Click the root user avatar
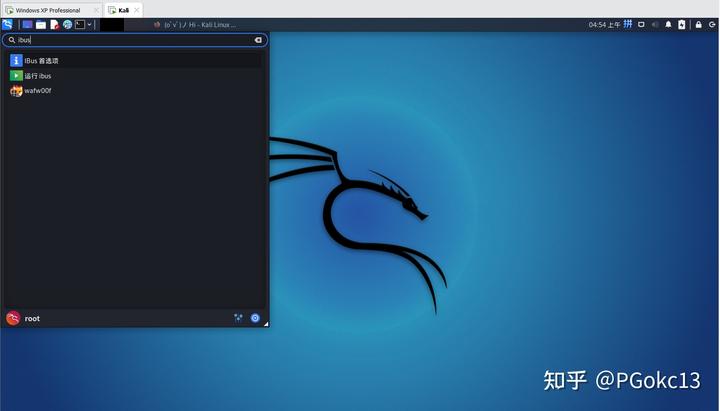Screen dimensions: 720x411 (13, 318)
